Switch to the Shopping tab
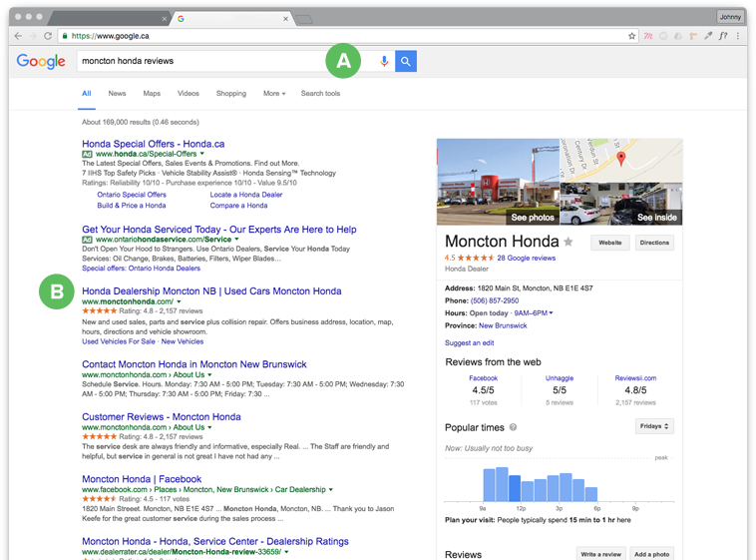The width and height of the screenshot is (756, 560). coord(231,94)
